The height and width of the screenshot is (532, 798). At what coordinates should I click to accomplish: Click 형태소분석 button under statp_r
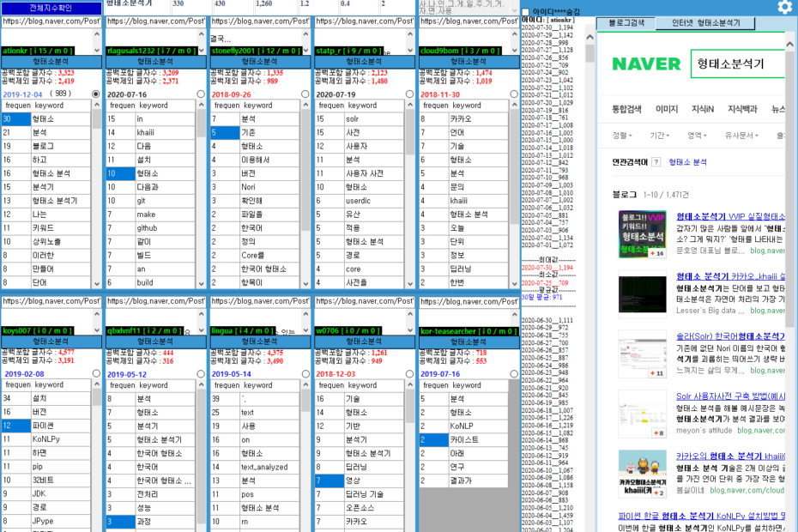[x=364, y=62]
